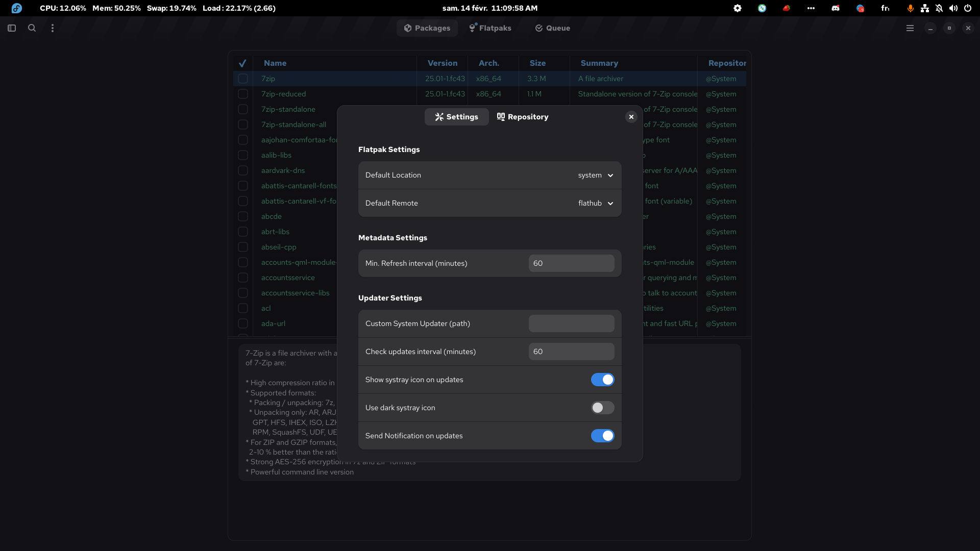Click the sidebar toggle icon in header
The height and width of the screenshot is (551, 980).
[x=12, y=28]
